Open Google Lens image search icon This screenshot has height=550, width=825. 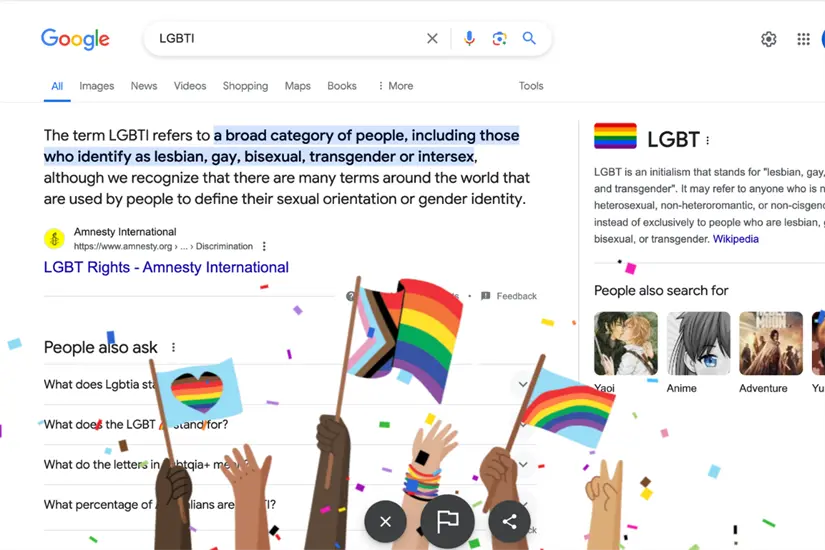pyautogui.click(x=499, y=38)
